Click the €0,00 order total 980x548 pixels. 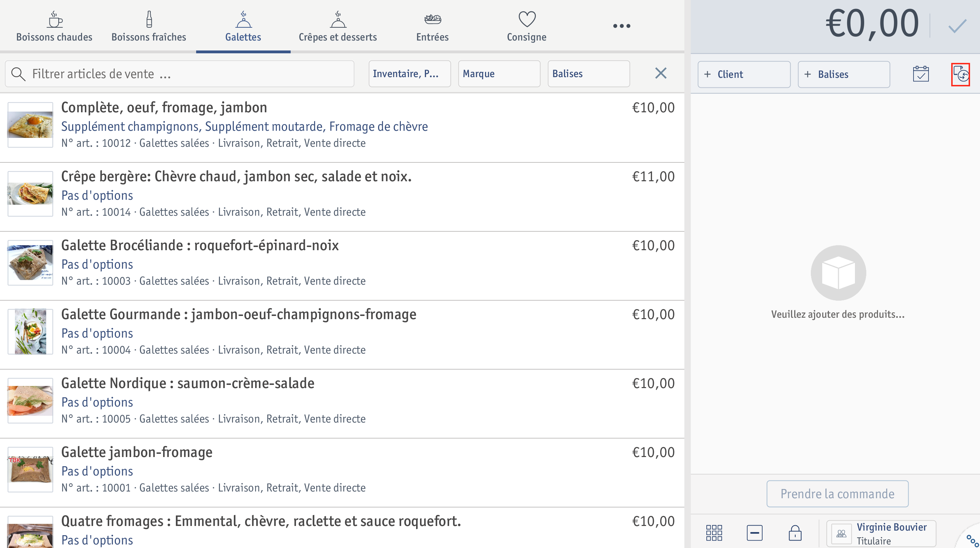872,23
